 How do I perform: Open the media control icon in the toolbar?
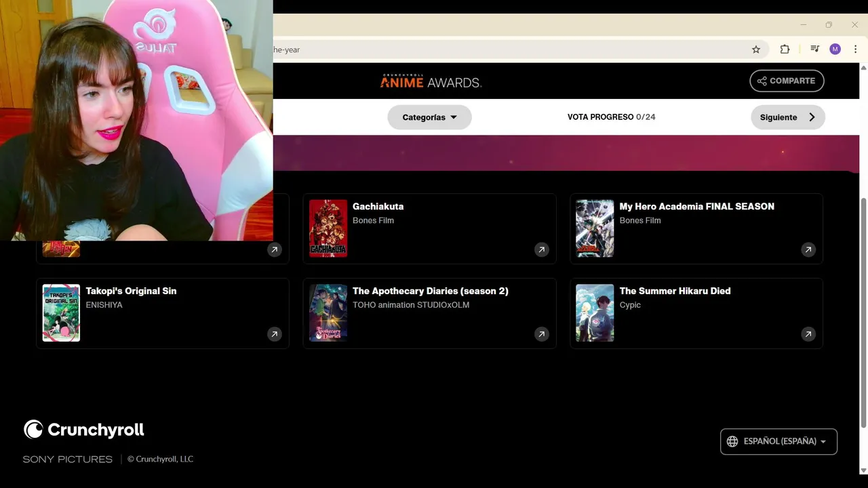coord(814,49)
